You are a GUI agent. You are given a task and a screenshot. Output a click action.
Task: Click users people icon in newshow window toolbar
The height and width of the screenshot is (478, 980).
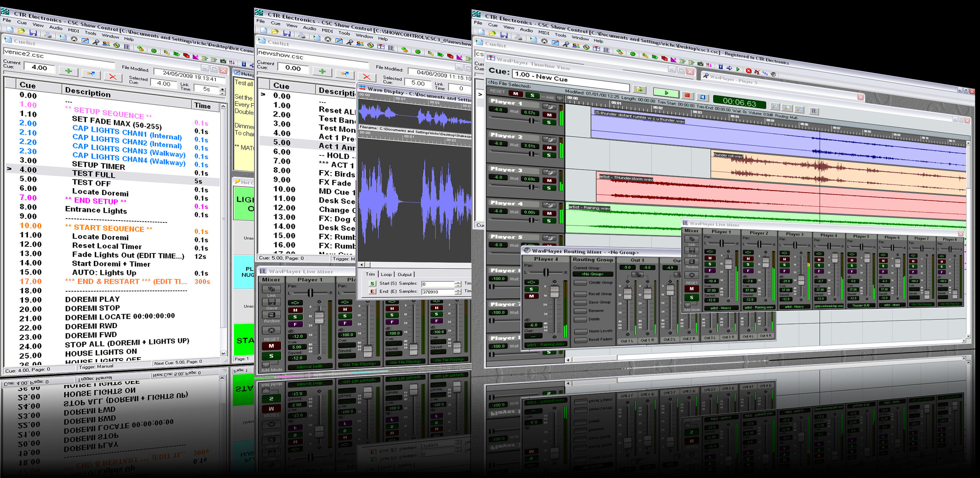[x=360, y=44]
